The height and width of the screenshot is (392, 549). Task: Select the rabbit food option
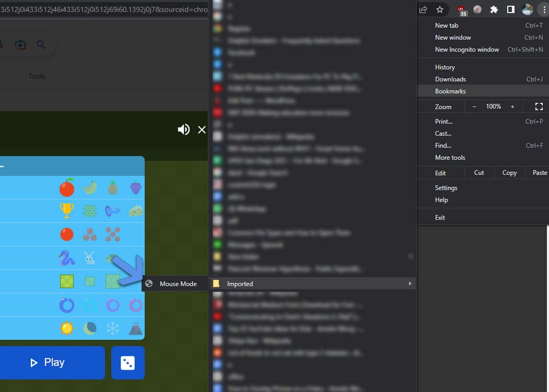click(x=90, y=258)
